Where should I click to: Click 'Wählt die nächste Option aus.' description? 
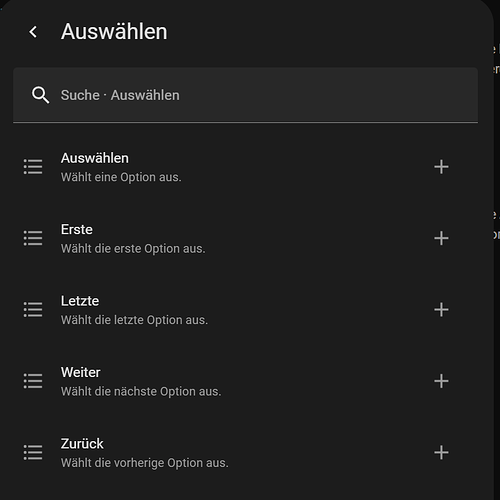coord(141,391)
